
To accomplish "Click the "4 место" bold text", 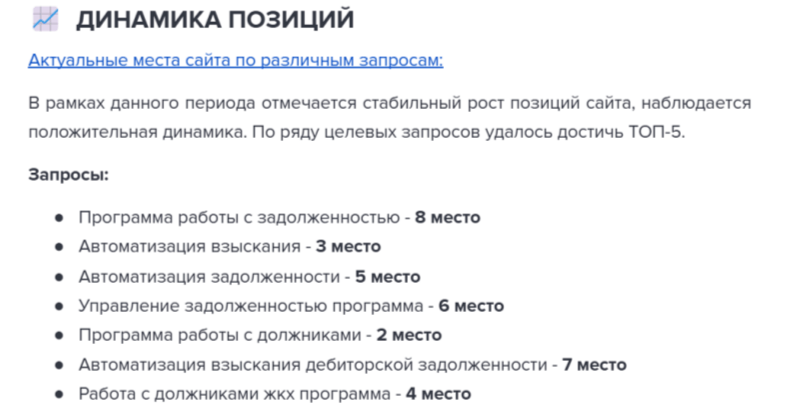I will click(438, 394).
